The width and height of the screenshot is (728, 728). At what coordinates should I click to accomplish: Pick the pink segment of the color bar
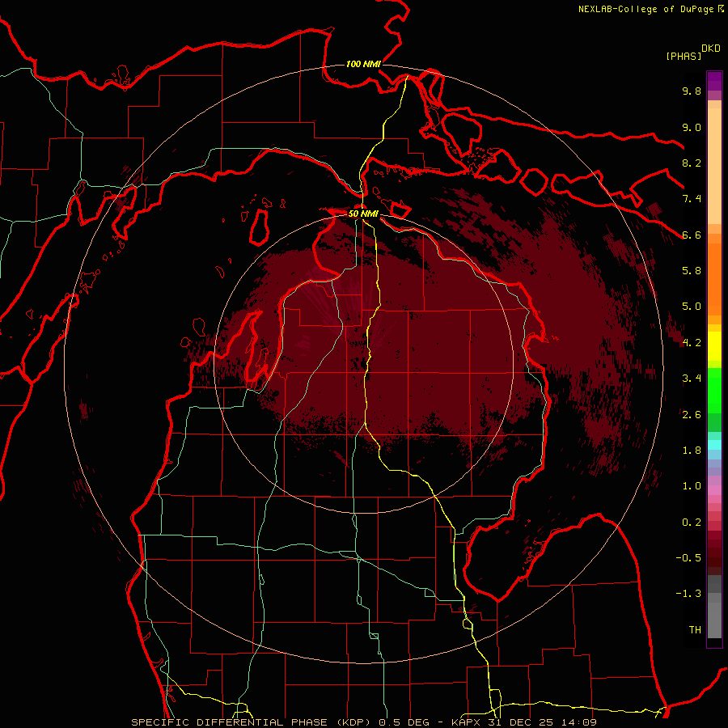pyautogui.click(x=714, y=490)
